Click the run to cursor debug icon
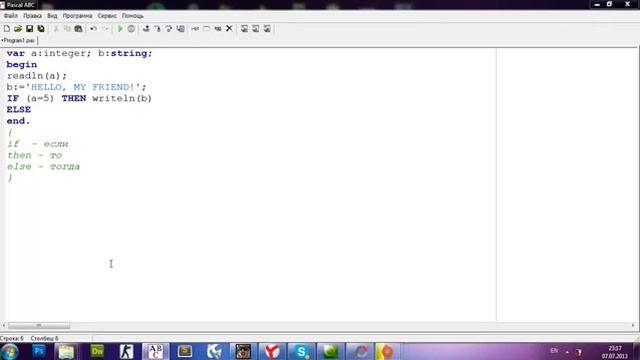This screenshot has height=360, width=640. tap(169, 29)
